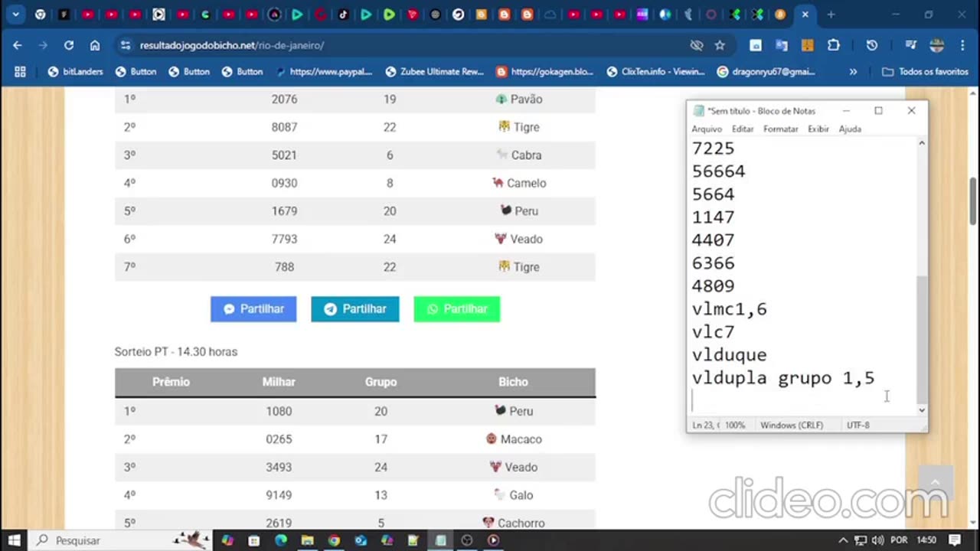Open Google Chrome from the taskbar

point(334,540)
